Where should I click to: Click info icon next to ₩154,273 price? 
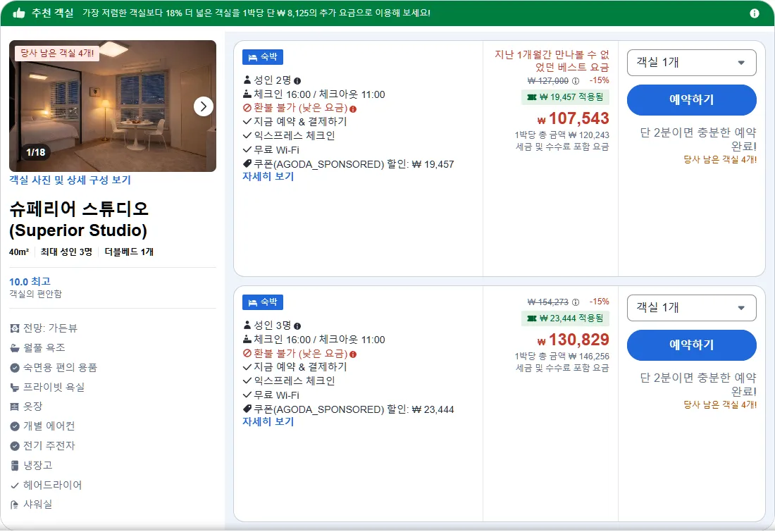[576, 302]
